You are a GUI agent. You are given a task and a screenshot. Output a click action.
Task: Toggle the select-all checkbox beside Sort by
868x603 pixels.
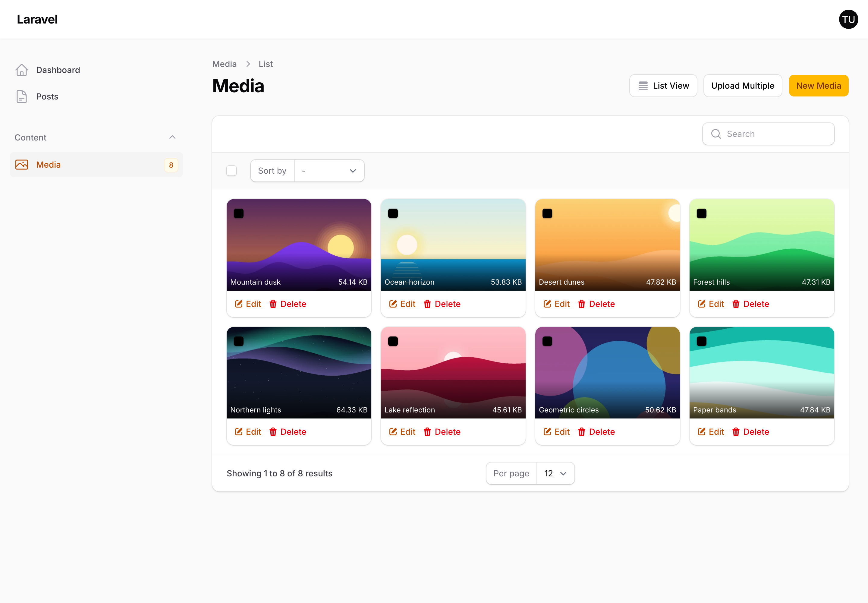[x=231, y=171]
